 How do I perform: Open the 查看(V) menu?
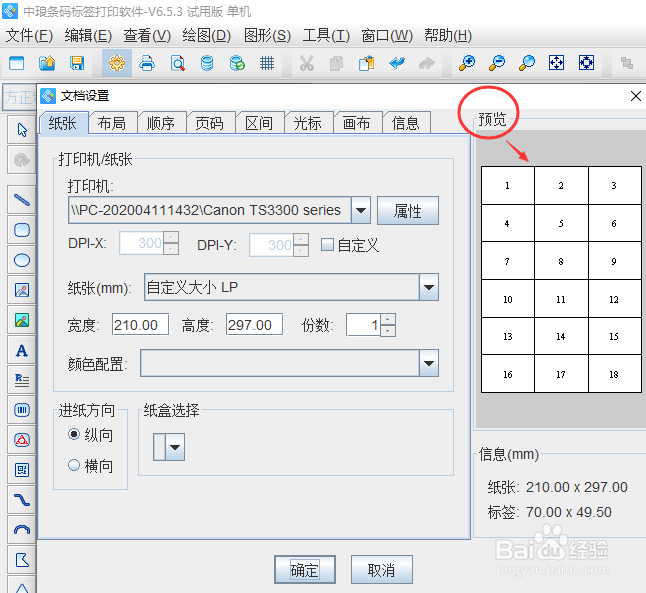coord(147,36)
